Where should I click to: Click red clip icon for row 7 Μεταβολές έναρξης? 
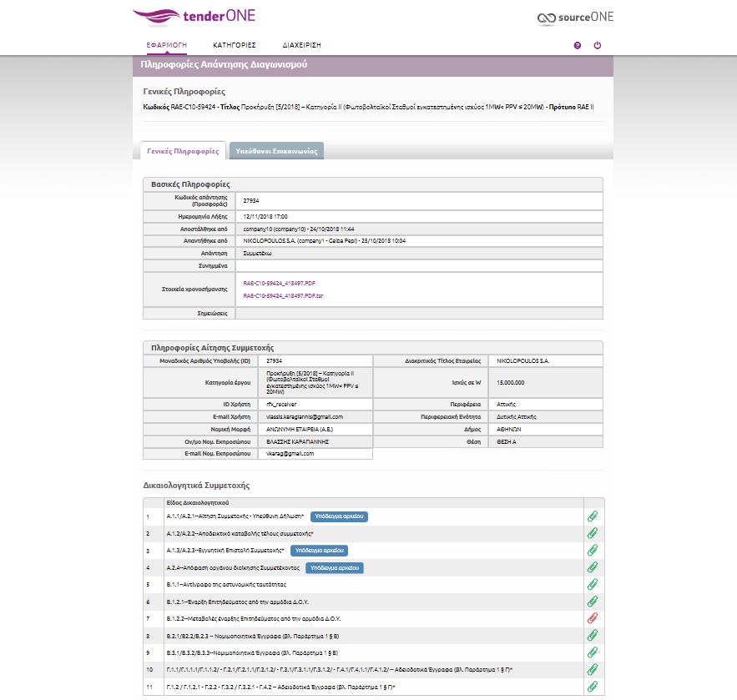[593, 618]
